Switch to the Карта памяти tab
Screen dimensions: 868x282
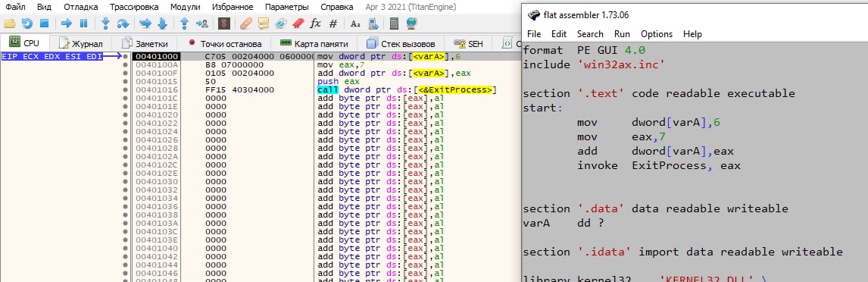[314, 43]
